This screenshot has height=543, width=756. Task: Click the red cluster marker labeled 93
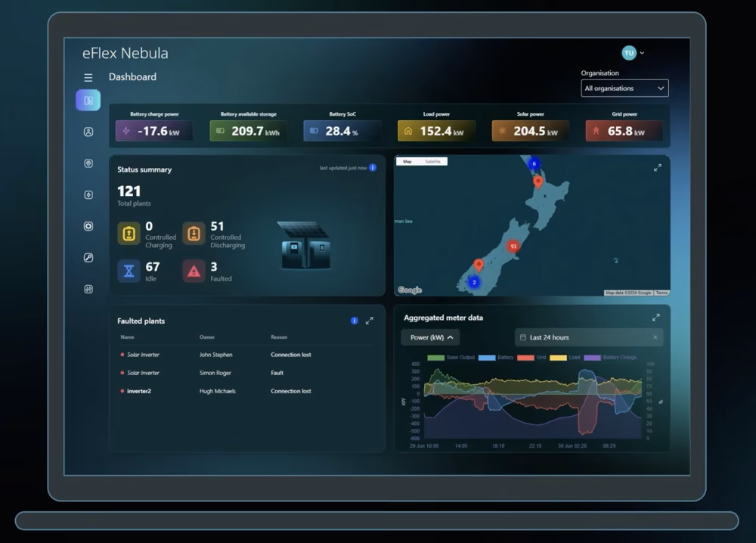[x=513, y=247]
